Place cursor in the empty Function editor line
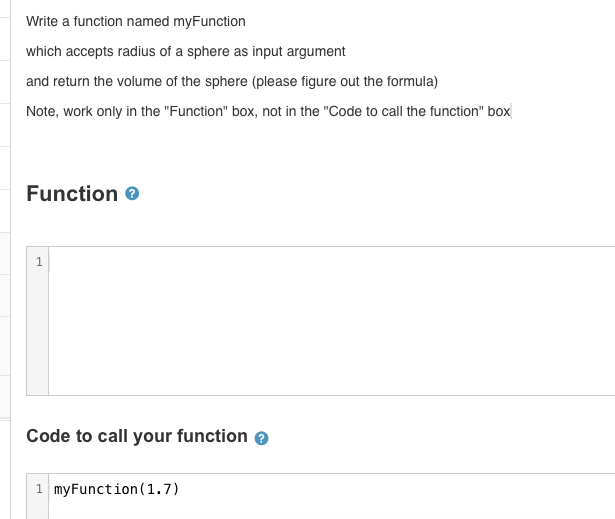 pyautogui.click(x=332, y=261)
